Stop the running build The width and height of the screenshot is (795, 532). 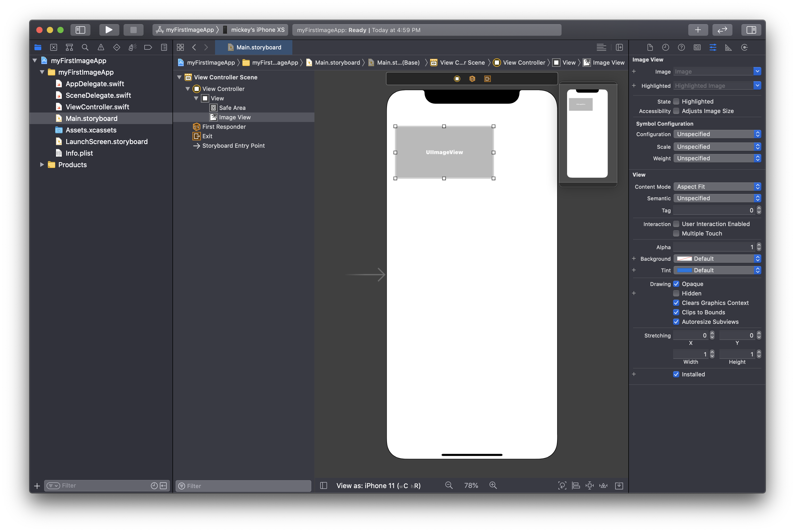click(x=133, y=30)
